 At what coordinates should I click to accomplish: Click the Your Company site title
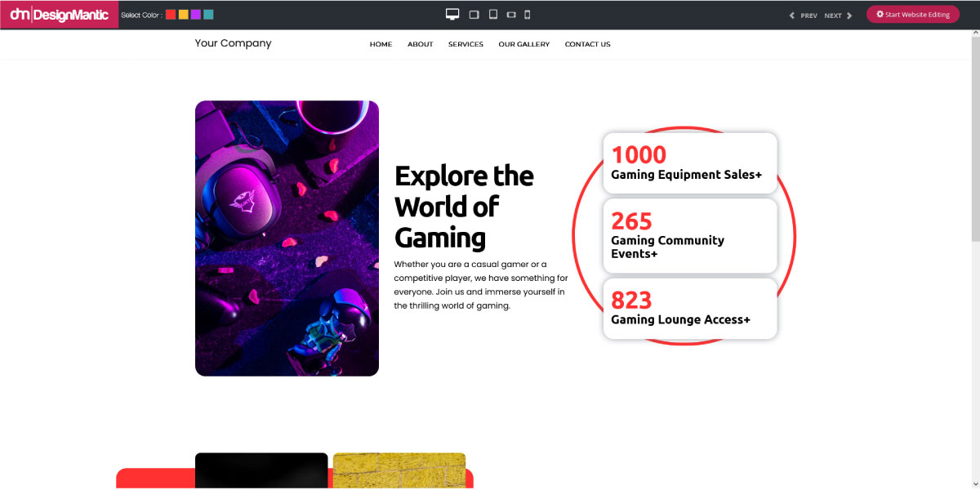point(233,43)
